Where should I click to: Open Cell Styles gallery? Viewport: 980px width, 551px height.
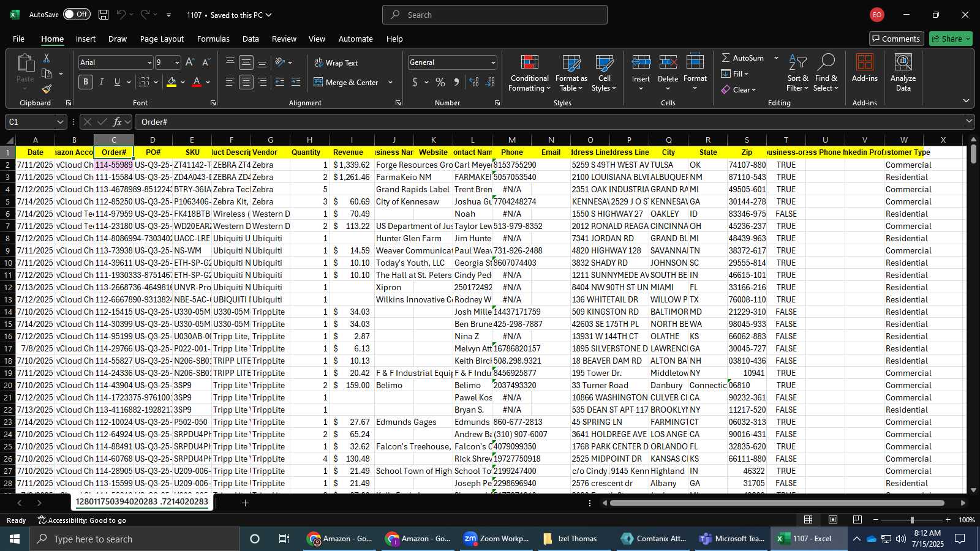pos(604,73)
